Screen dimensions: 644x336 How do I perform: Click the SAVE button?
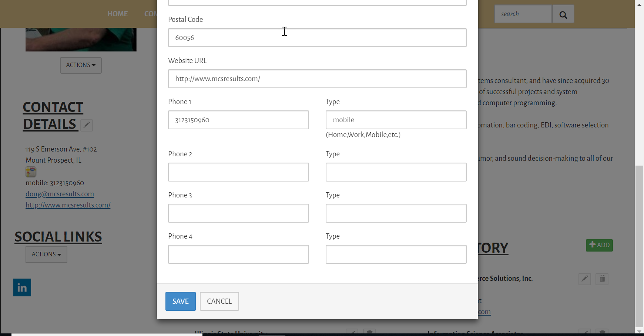click(x=181, y=301)
